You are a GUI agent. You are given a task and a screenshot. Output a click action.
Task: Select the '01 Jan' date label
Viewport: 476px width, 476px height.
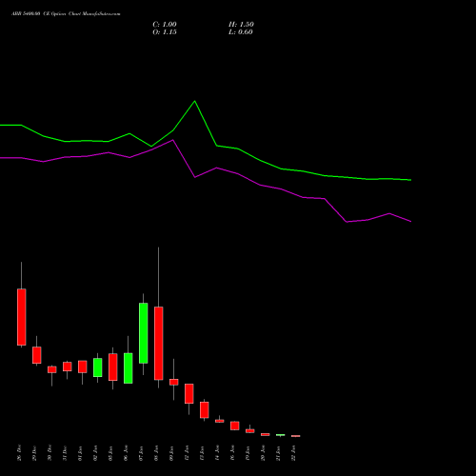click(81, 453)
